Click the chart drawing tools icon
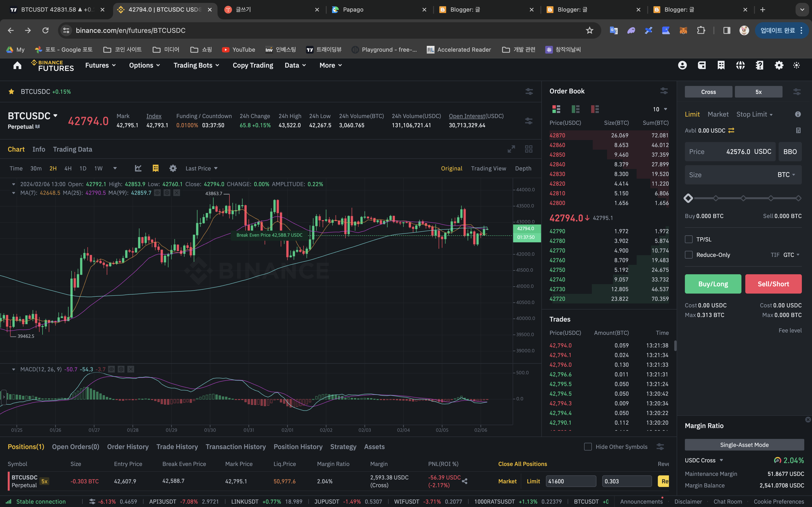Image resolution: width=812 pixels, height=507 pixels. tap(138, 168)
